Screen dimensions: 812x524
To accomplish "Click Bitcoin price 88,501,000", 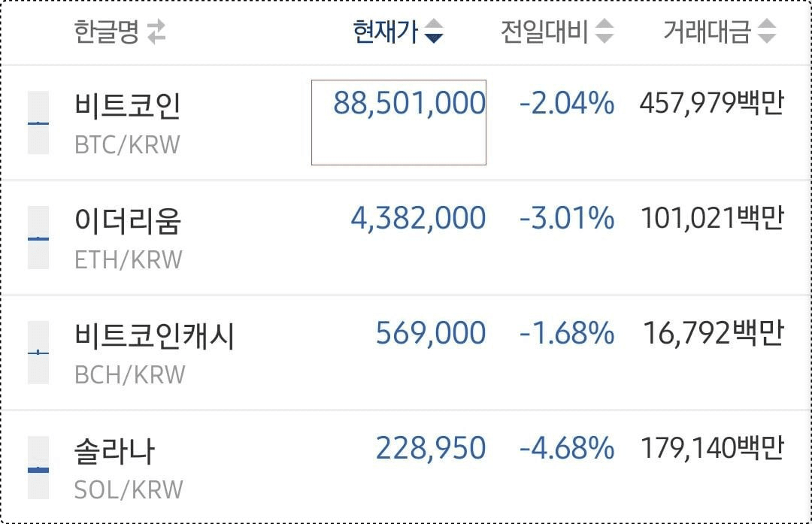I will tap(409, 103).
